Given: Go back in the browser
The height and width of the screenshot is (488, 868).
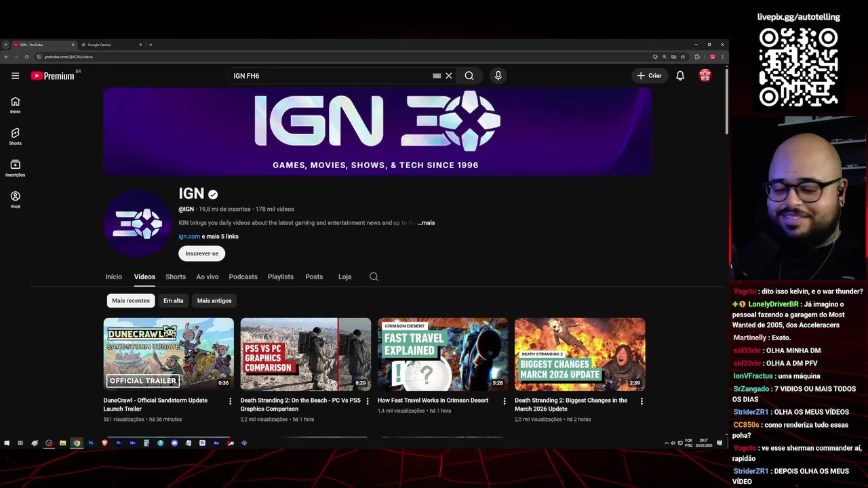Looking at the screenshot, I should tap(6, 57).
